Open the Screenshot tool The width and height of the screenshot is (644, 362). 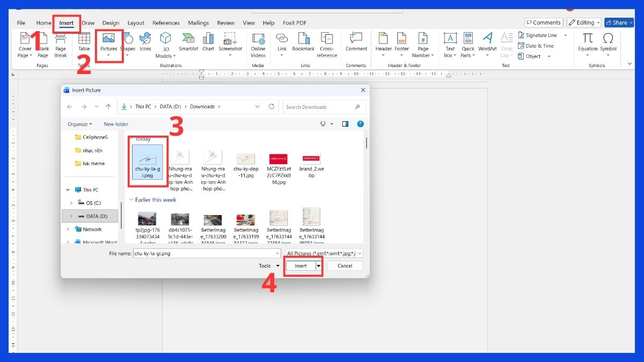230,42
